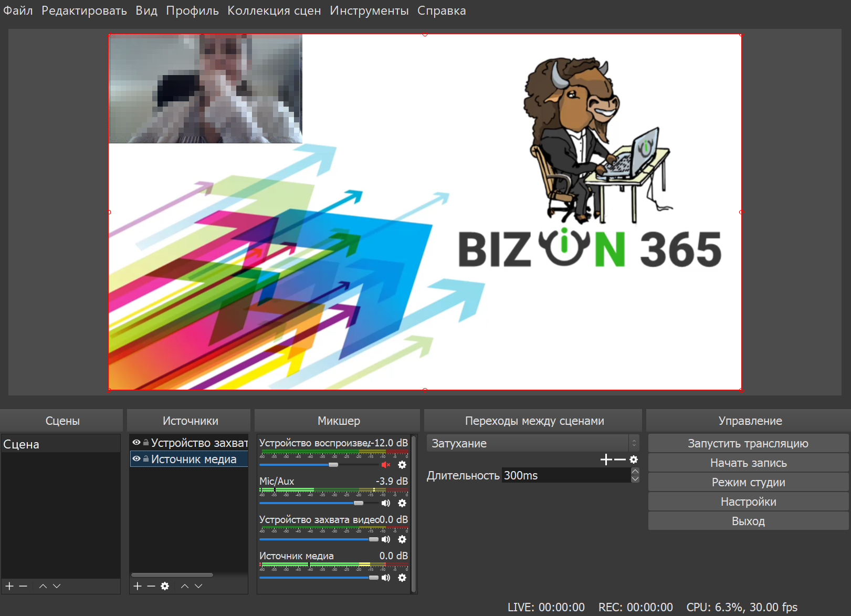The width and height of the screenshot is (851, 616).
Task: Increase transition duration with up arrow
Action: point(635,472)
